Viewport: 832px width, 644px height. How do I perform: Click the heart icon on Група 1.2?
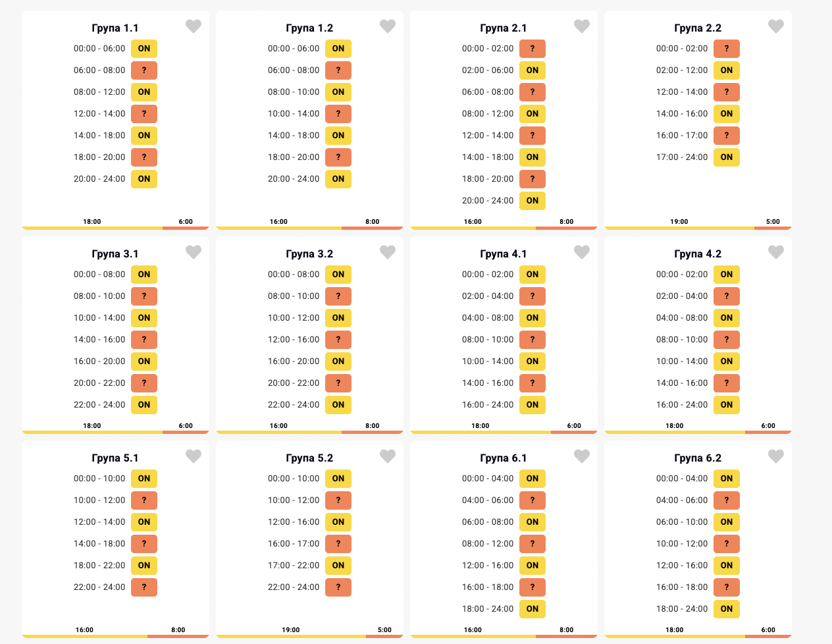click(387, 26)
